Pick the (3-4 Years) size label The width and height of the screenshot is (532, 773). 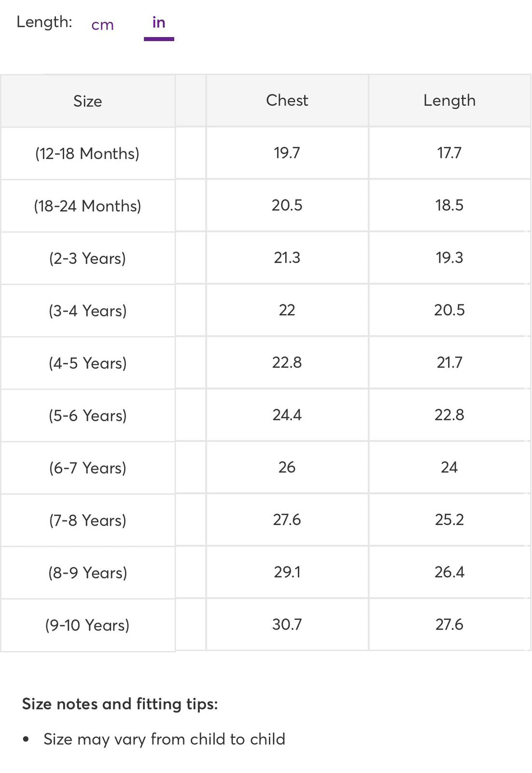tap(87, 311)
